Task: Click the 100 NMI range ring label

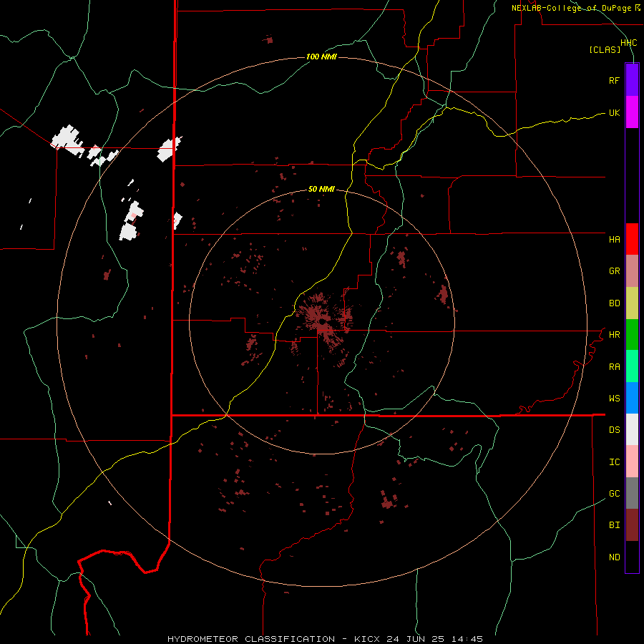Action: click(x=321, y=57)
